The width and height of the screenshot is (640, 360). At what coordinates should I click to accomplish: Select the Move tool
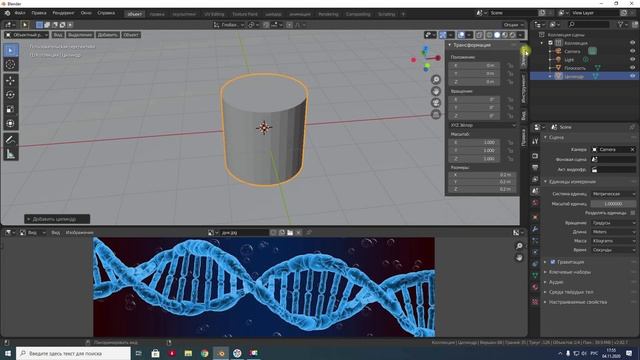[x=11, y=80]
